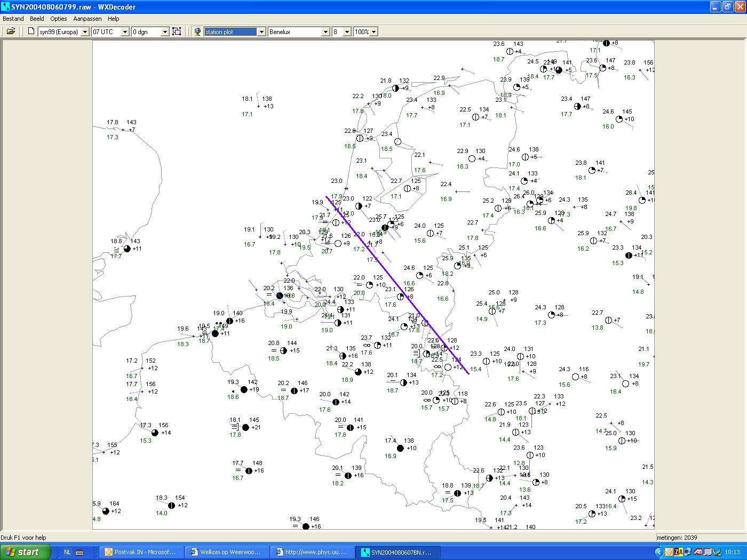Viewport: 747px width, 560px height.
Task: Click the fit-to-window frame icon
Action: tap(177, 31)
